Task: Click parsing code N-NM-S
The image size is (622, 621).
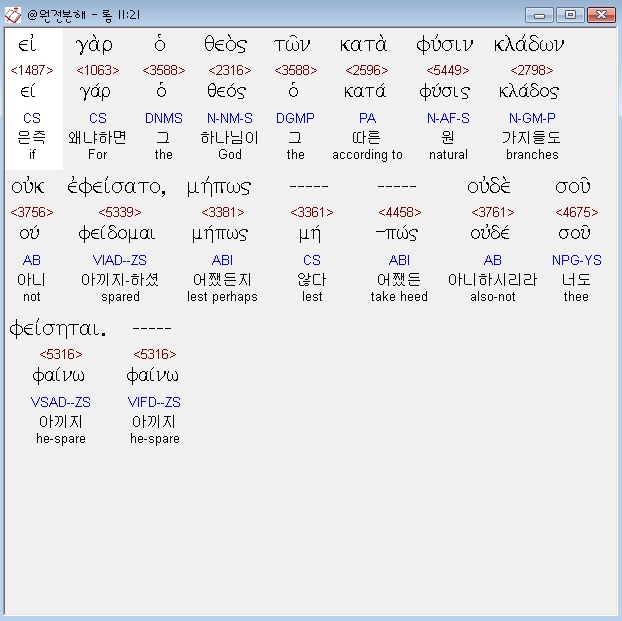Action: (230, 118)
